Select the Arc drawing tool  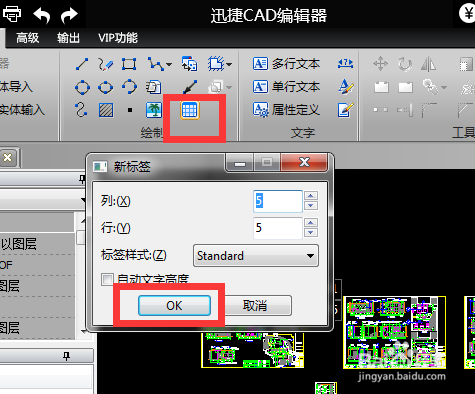coord(129,87)
